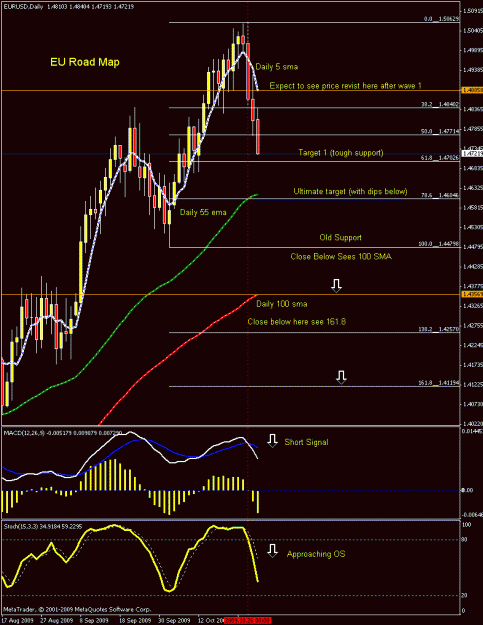
Task: Select the Approaching OS label
Action: coord(316,554)
